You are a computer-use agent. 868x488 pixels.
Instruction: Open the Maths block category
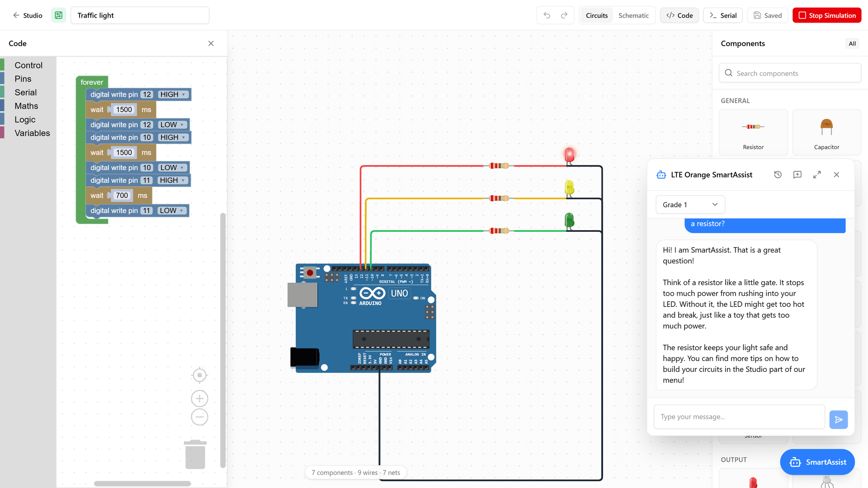coord(26,106)
